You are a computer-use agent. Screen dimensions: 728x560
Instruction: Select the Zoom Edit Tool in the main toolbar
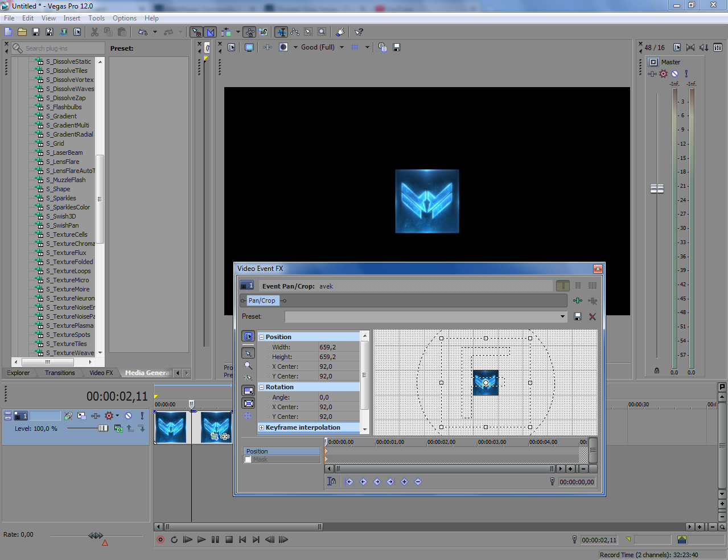[x=322, y=32]
